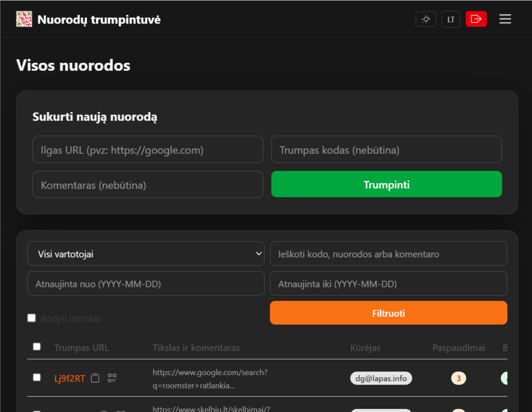Open the Lj9f2RT short link
The width and height of the screenshot is (532, 412).
[70, 378]
